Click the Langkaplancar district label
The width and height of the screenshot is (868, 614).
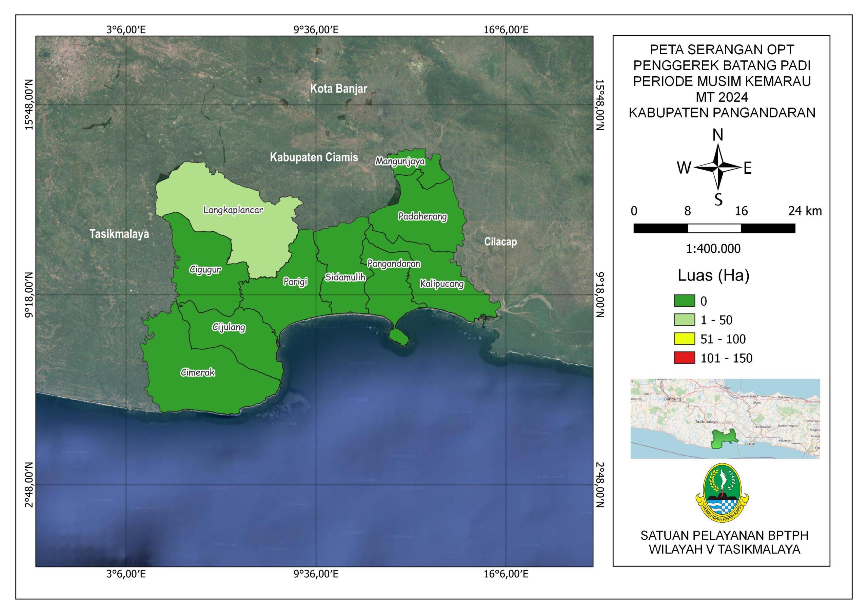233,210
